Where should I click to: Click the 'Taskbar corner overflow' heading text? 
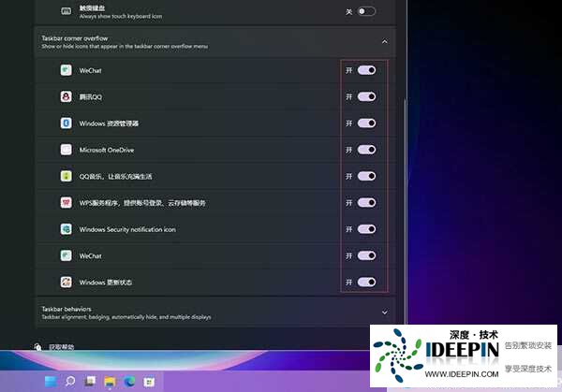pyautogui.click(x=75, y=38)
